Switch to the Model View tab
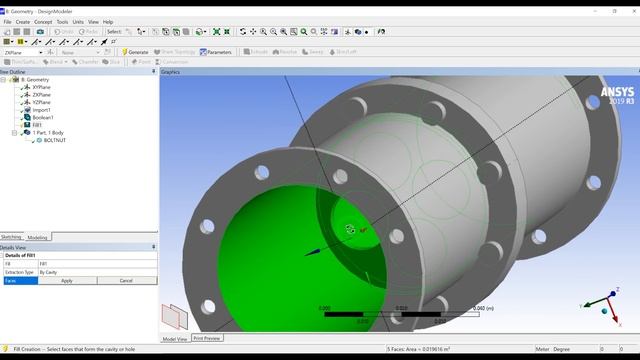This screenshot has height=360, width=640. 175,339
